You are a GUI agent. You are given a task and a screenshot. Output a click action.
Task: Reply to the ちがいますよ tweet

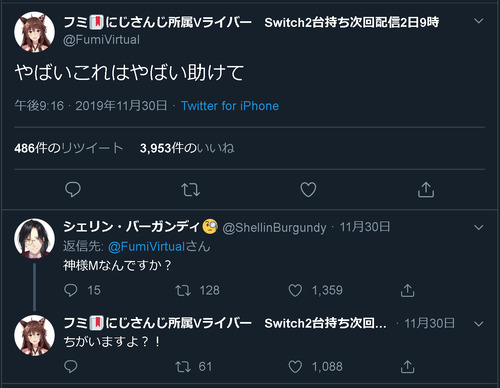coord(70,367)
